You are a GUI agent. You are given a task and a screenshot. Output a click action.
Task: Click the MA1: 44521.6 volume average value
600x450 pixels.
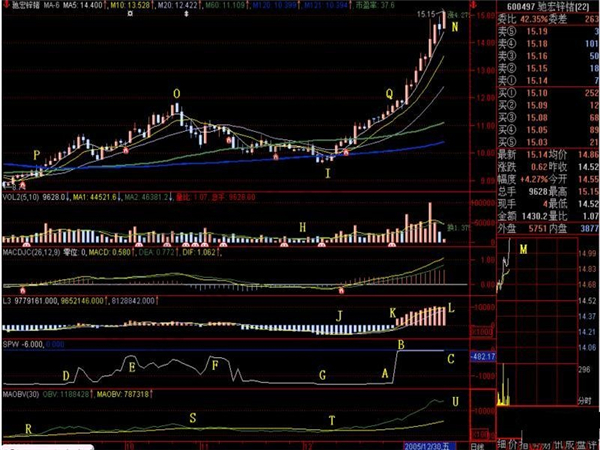coord(95,197)
